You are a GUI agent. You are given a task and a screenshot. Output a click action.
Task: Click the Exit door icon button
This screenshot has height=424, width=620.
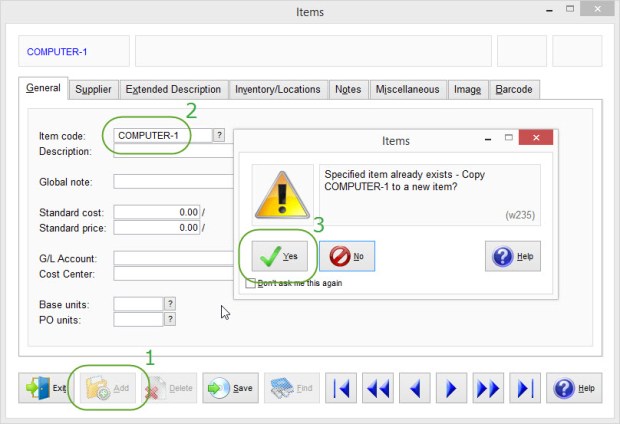[x=44, y=388]
